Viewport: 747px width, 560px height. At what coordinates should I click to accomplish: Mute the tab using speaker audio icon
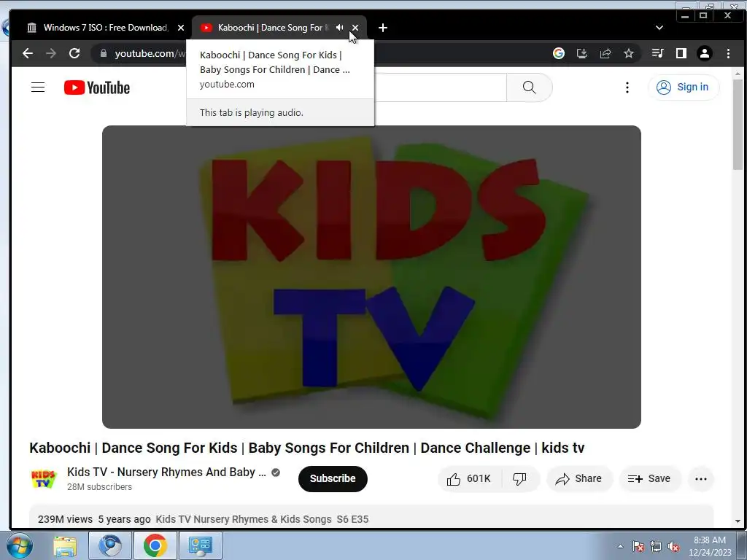coord(340,28)
